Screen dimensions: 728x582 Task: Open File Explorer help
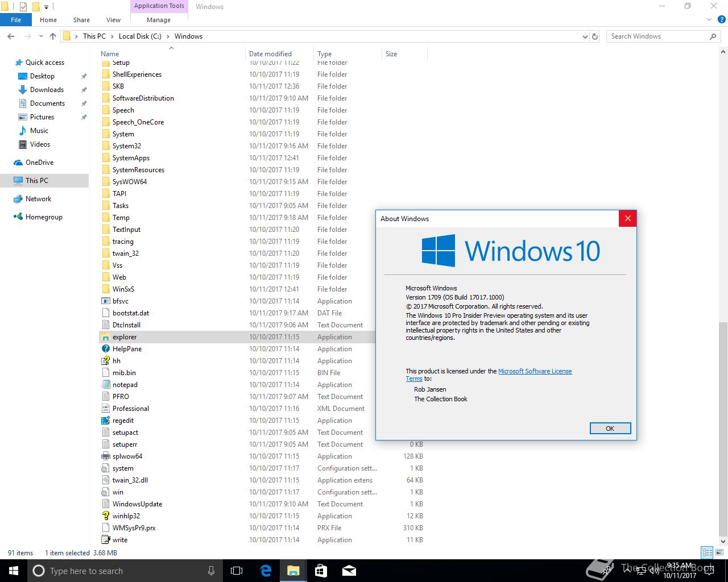[721, 19]
